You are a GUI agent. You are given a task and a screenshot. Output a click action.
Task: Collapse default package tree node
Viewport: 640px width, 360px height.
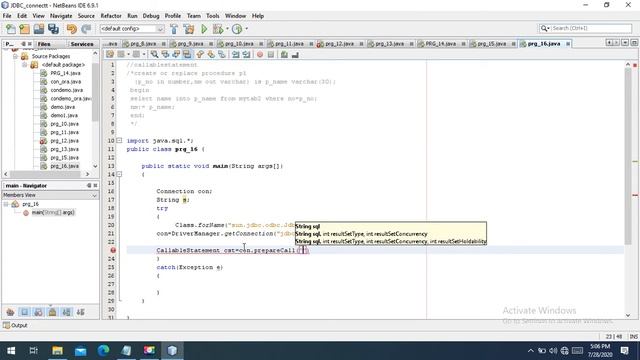click(x=24, y=65)
